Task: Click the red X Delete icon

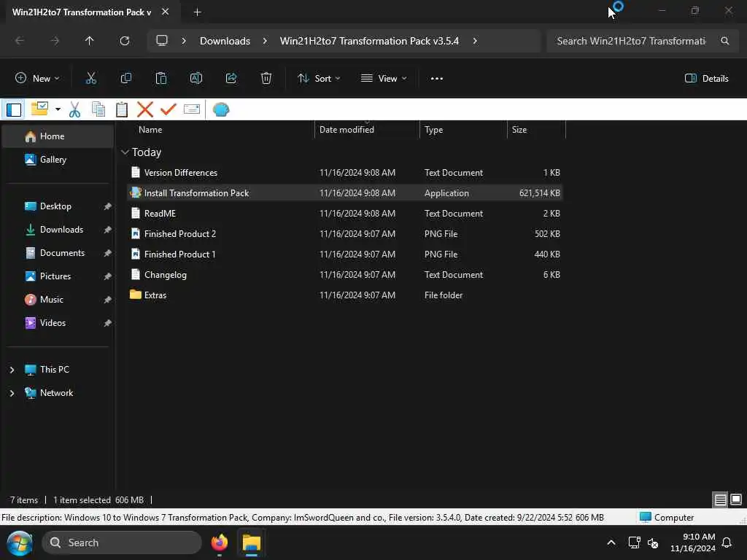Action: coord(145,109)
